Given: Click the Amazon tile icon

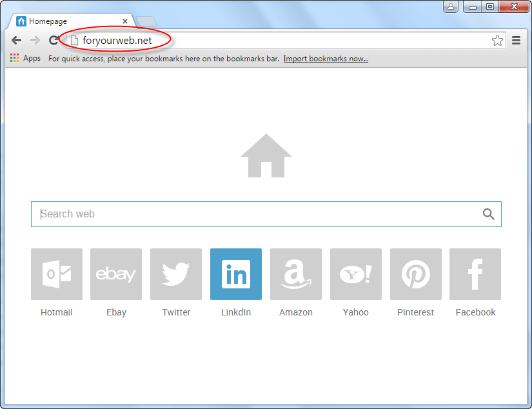Looking at the screenshot, I should [296, 274].
